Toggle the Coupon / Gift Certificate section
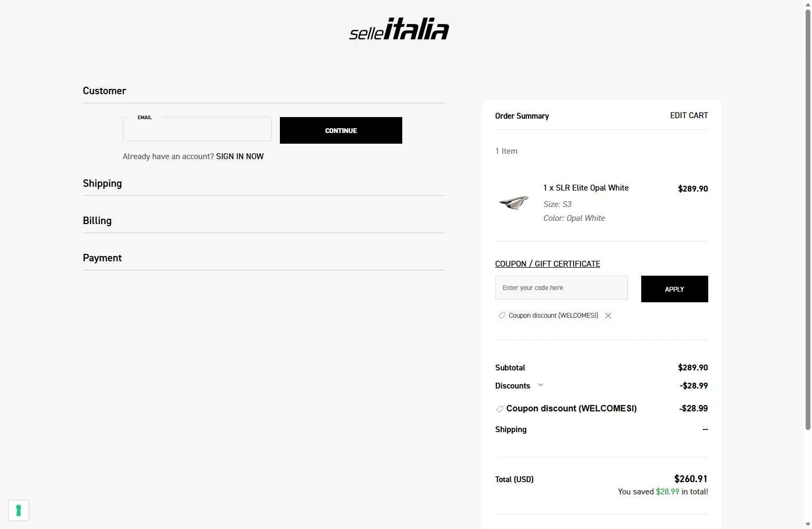This screenshot has height=529, width=812. [x=548, y=264]
